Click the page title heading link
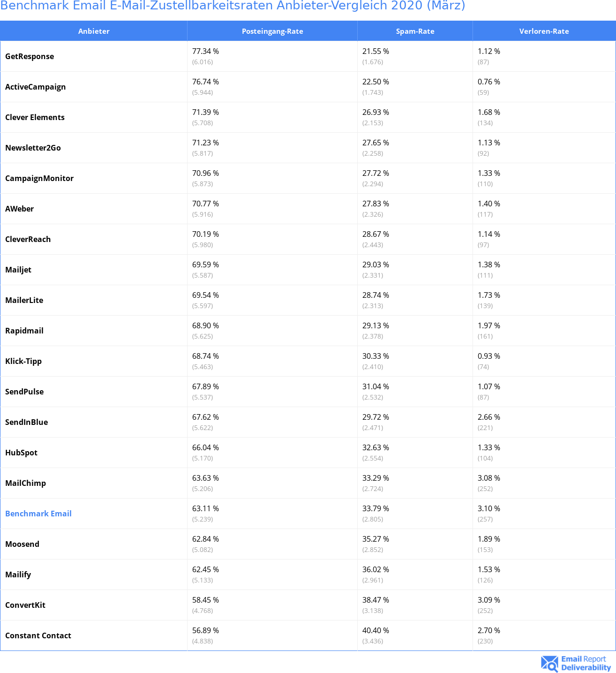 [233, 6]
